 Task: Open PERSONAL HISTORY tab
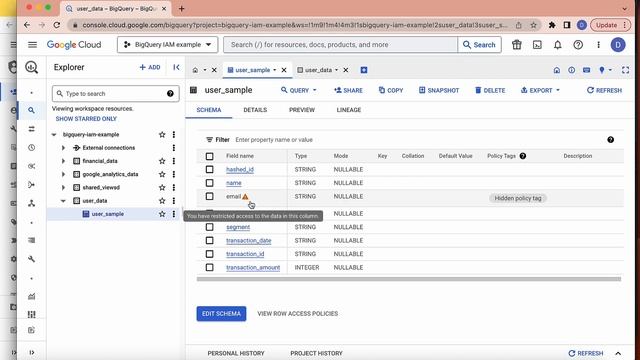236,353
